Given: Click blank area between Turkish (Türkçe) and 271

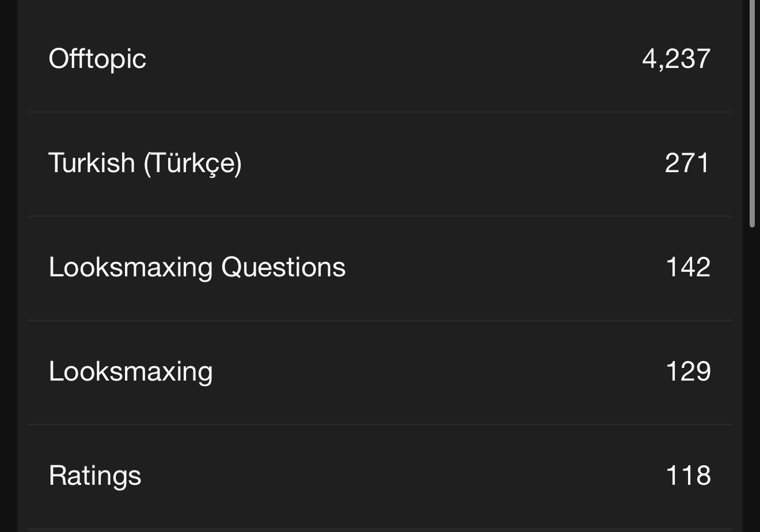Looking at the screenshot, I should coord(449,163).
